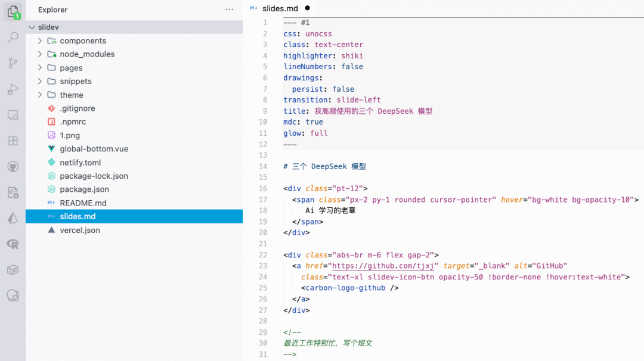Open the Search view icon
This screenshot has width=644, height=361.
pyautogui.click(x=13, y=38)
